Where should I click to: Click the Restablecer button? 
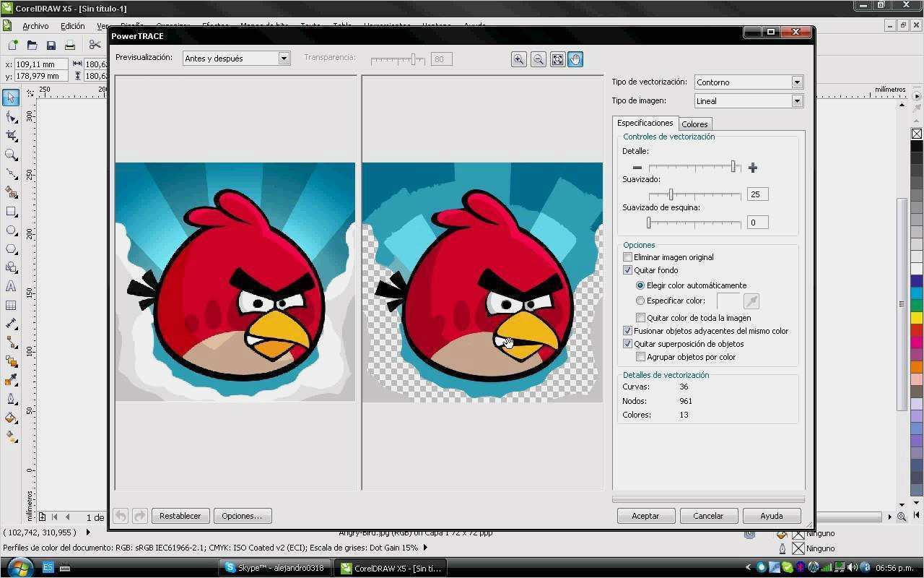(x=180, y=516)
